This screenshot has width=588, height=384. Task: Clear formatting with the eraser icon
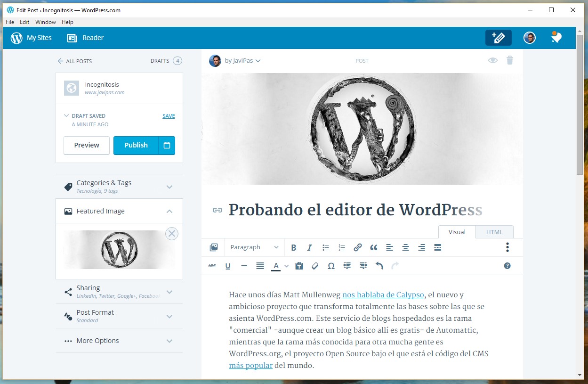click(315, 266)
